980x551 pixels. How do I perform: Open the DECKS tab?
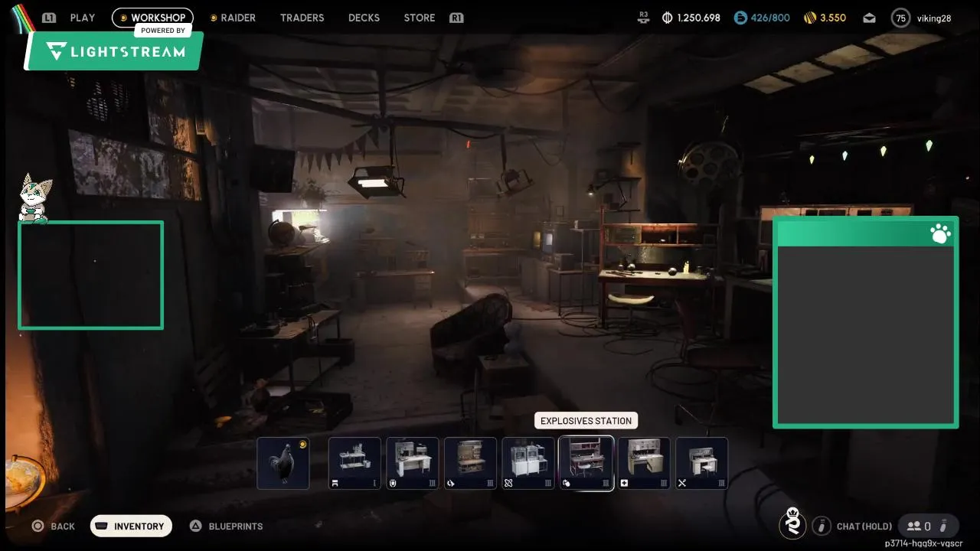point(364,18)
